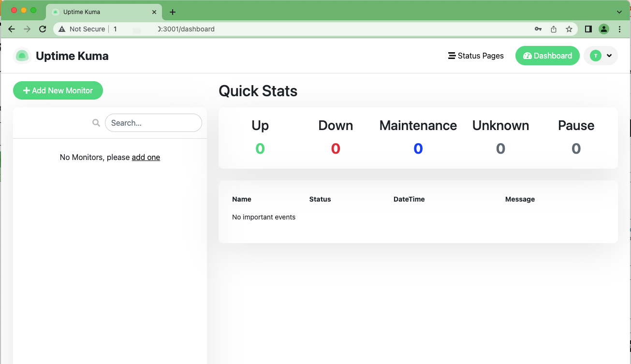This screenshot has width=631, height=364.
Task: Click the browser forward arrow
Action: click(27, 29)
